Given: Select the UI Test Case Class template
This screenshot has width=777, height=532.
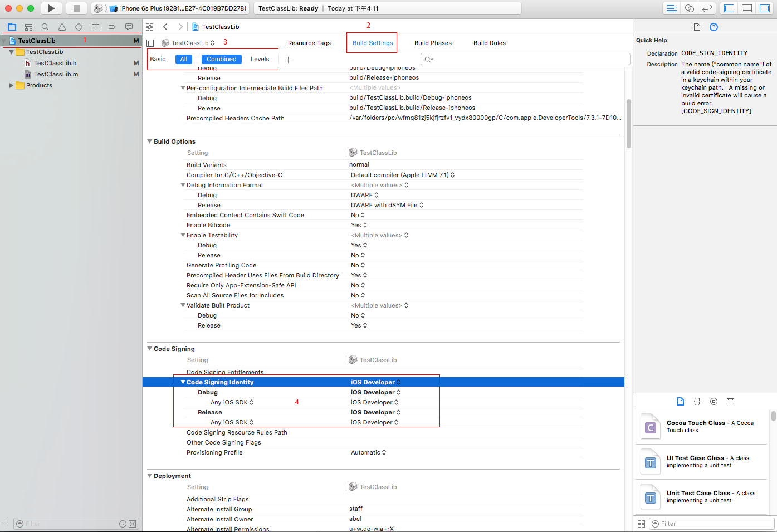Looking at the screenshot, I should 702,462.
